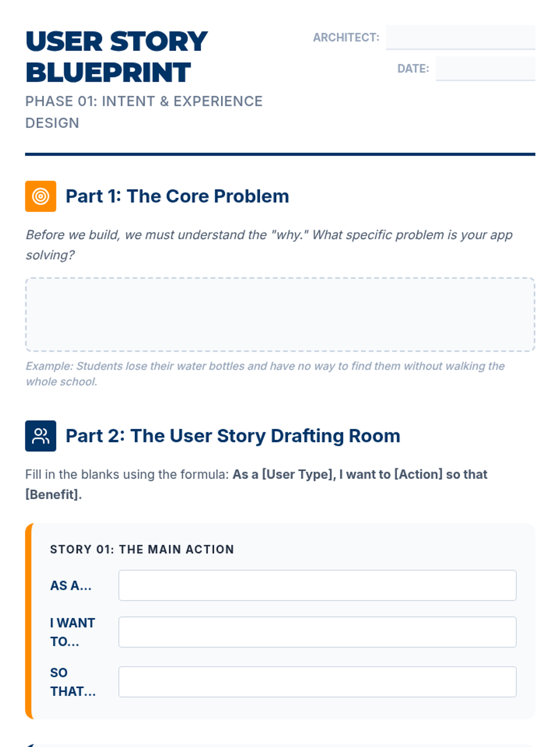Click the DATE label
The image size is (560, 747).
[413, 69]
